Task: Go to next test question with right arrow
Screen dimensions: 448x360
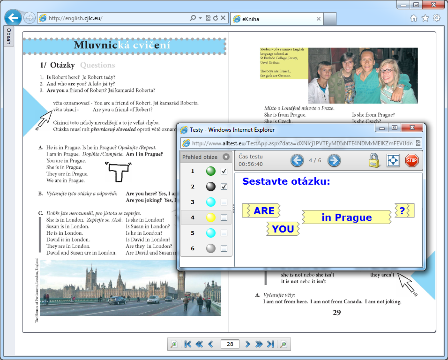Action: 334,160
